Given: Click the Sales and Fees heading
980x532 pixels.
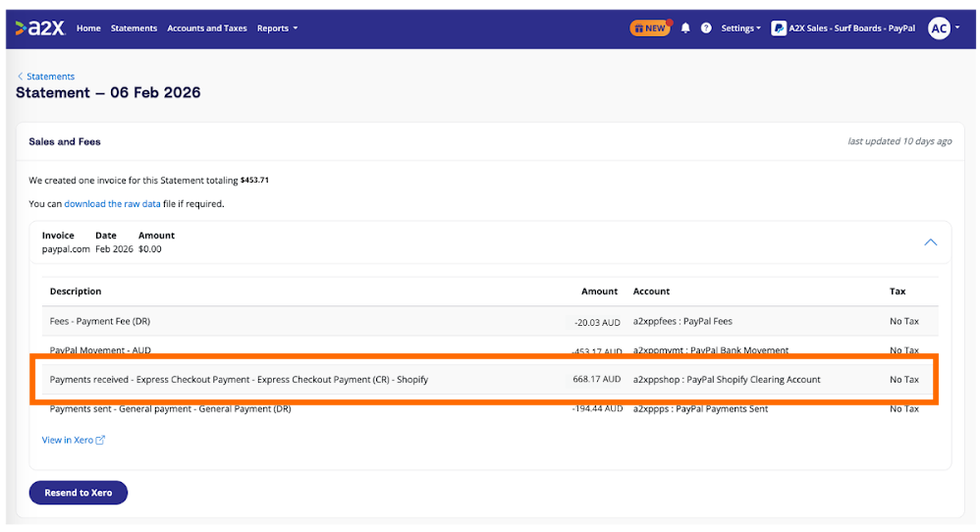Looking at the screenshot, I should [x=65, y=141].
